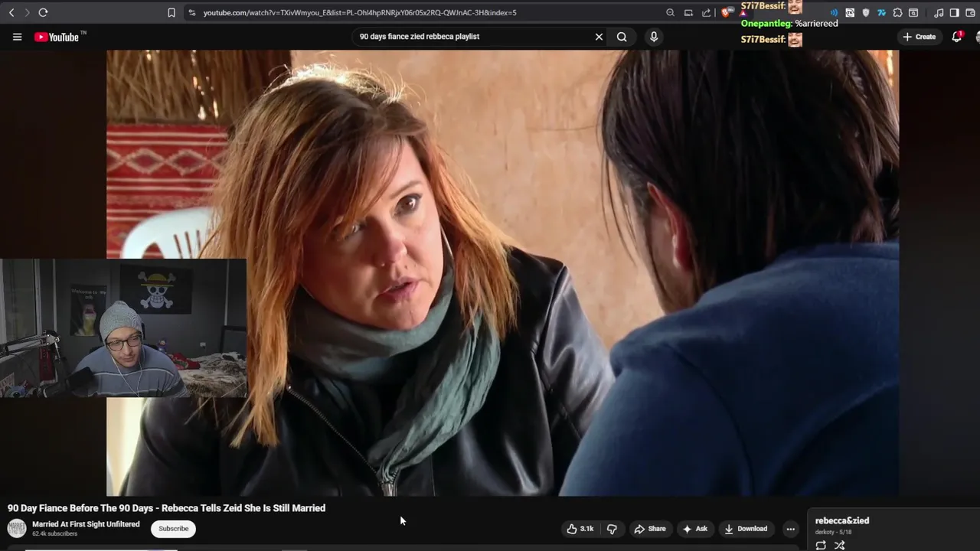Go back using the browser back arrow
Image resolution: width=980 pixels, height=551 pixels.
[11, 12]
